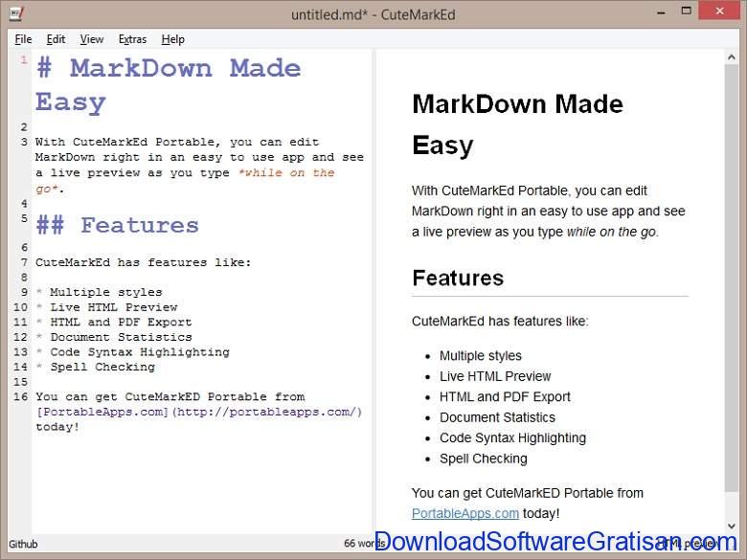
Task: Click the '# MarkDown Made' heading in editor
Action: (x=169, y=68)
